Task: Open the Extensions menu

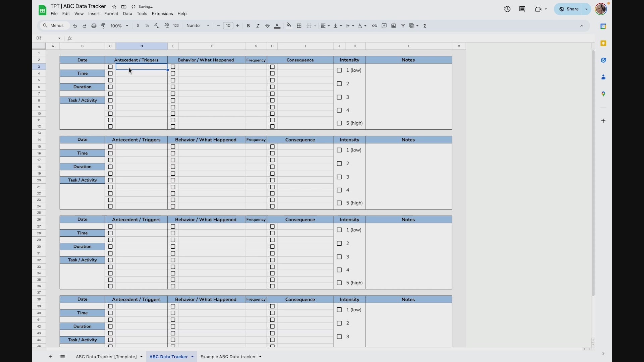Action: click(162, 14)
